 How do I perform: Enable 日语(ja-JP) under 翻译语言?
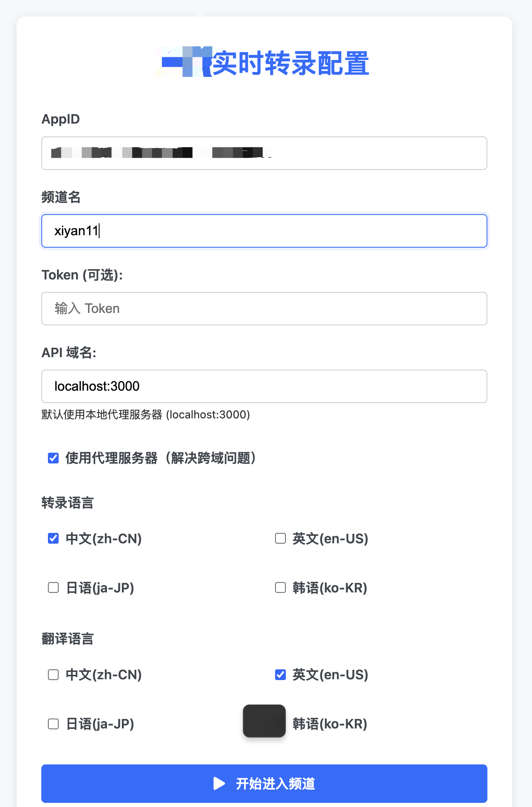tap(52, 724)
